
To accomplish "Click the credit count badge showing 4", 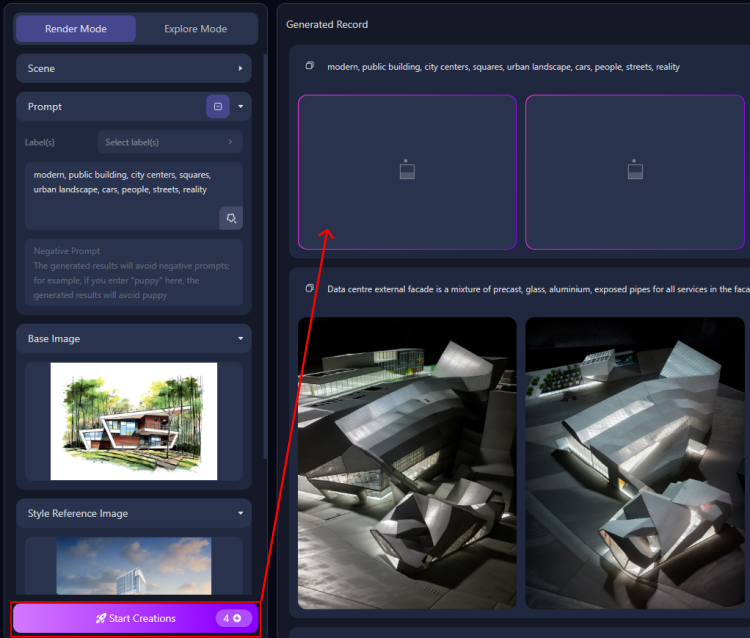I will click(234, 619).
